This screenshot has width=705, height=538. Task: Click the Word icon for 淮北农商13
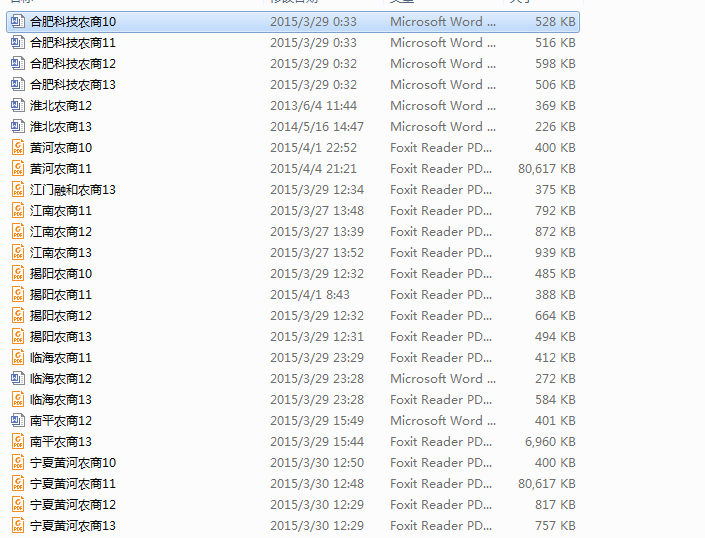point(18,127)
